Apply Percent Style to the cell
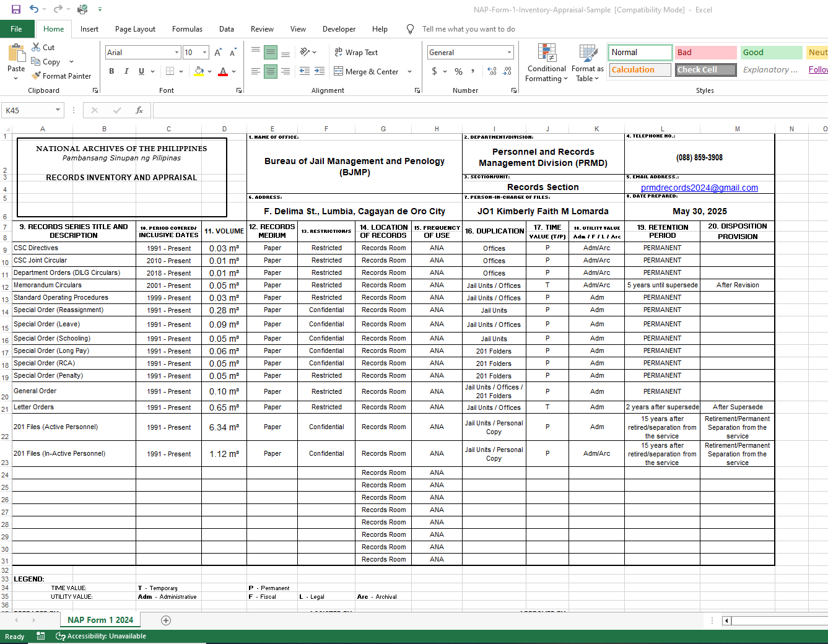Screen dimensions: 828x644 [458, 71]
